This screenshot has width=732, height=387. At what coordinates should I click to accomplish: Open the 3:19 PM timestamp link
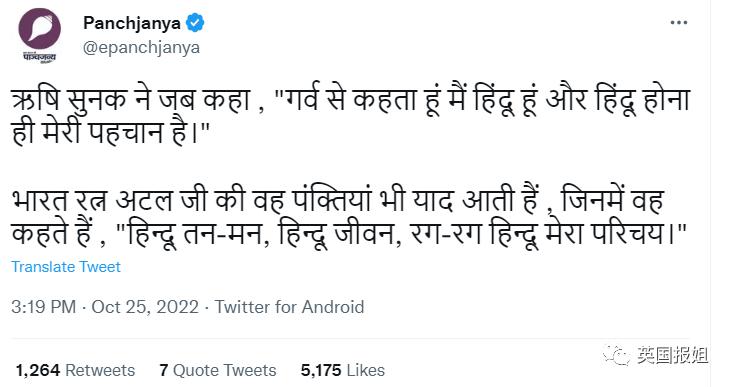pos(43,307)
